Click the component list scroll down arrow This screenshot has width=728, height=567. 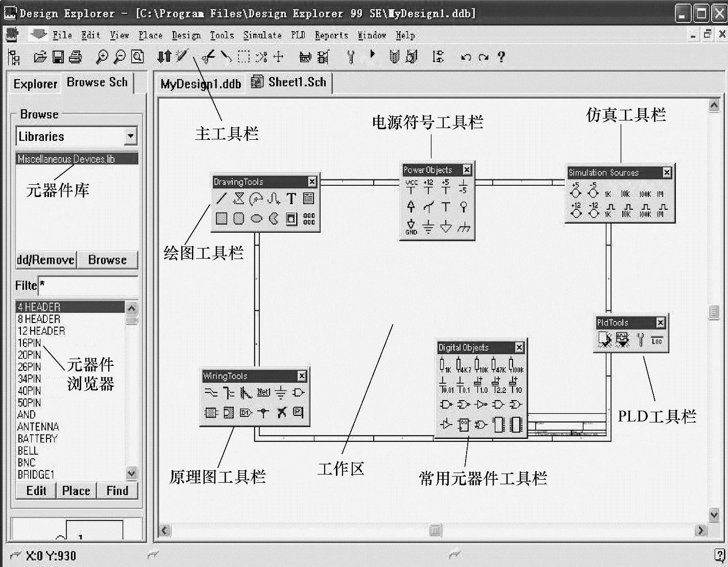pos(132,474)
